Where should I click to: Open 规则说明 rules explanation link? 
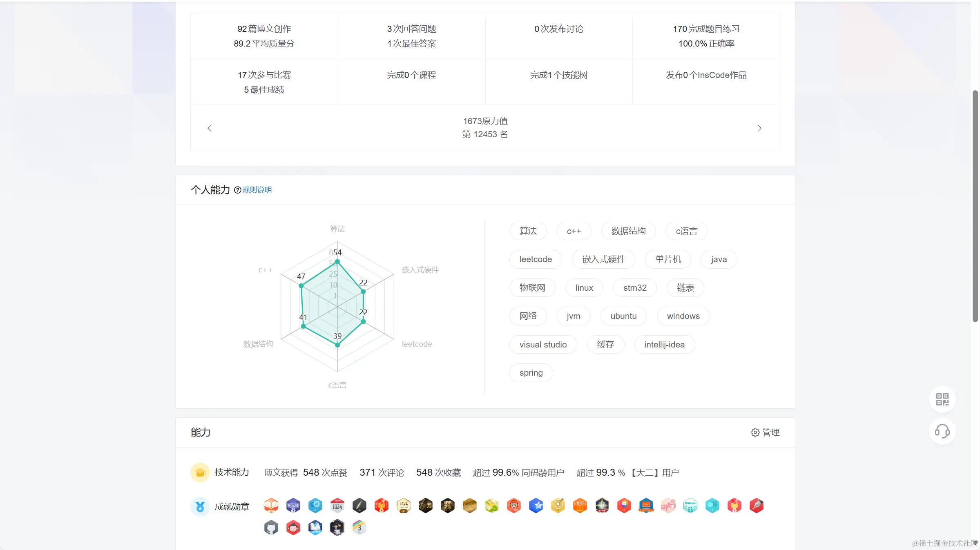(x=257, y=190)
